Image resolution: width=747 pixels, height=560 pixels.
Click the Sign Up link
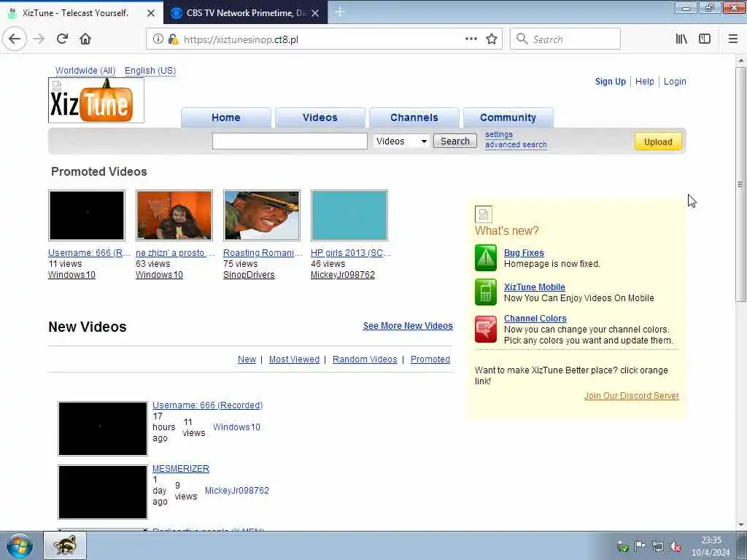coord(611,82)
